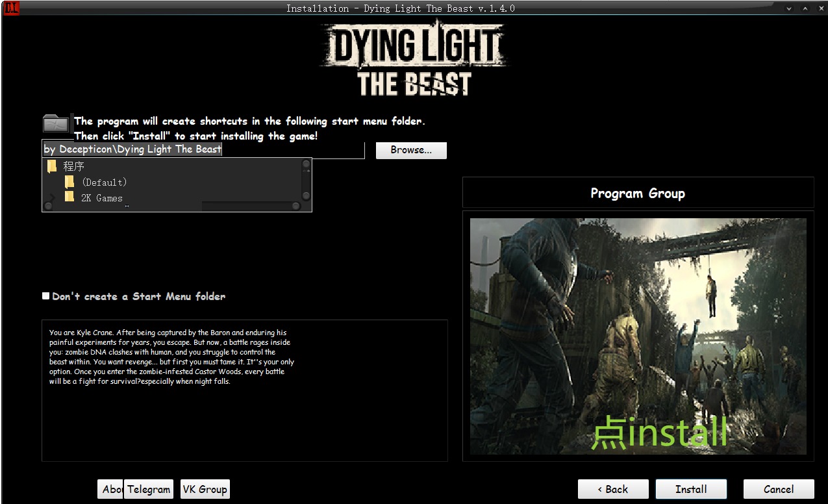Click the folder tree horizontal scrollbar

point(172,206)
